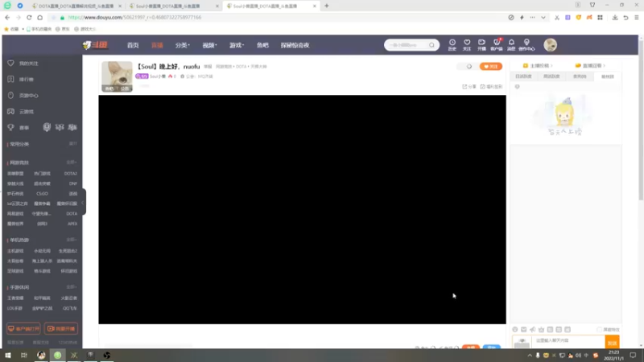
Task: Switch to the weekly ranking tab
Action: (551, 76)
